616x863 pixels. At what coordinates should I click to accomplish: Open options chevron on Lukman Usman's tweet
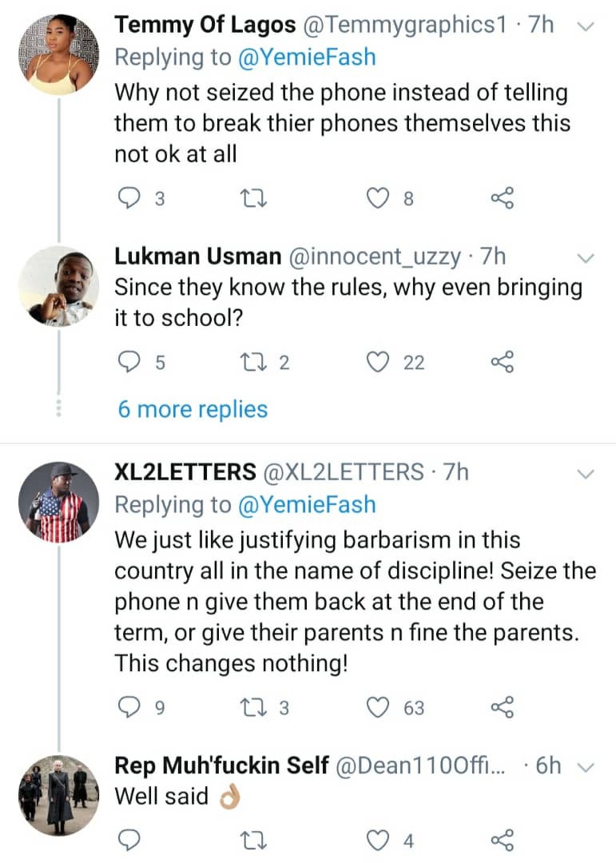586,257
